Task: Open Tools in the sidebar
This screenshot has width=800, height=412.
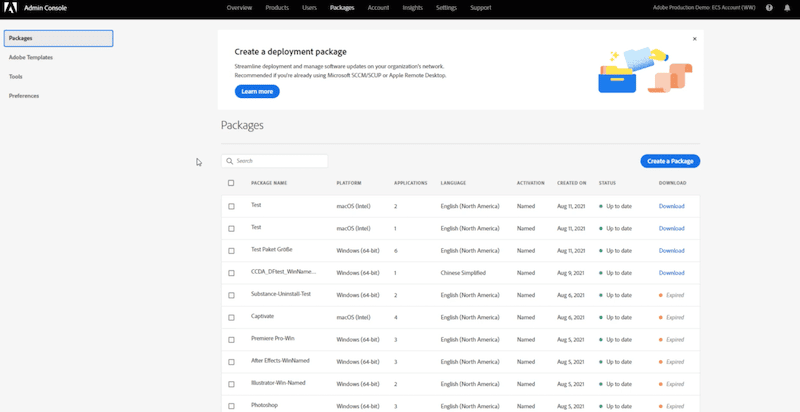Action: [15, 76]
